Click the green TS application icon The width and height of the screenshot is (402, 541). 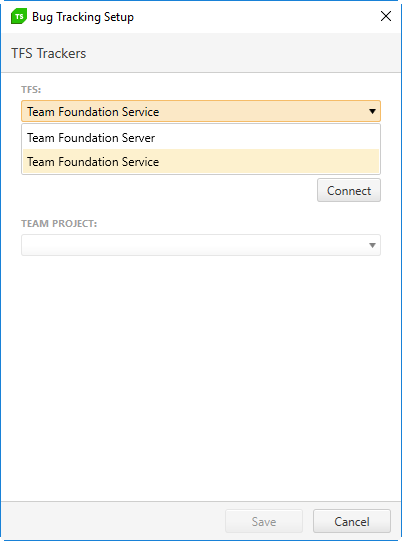[19, 17]
